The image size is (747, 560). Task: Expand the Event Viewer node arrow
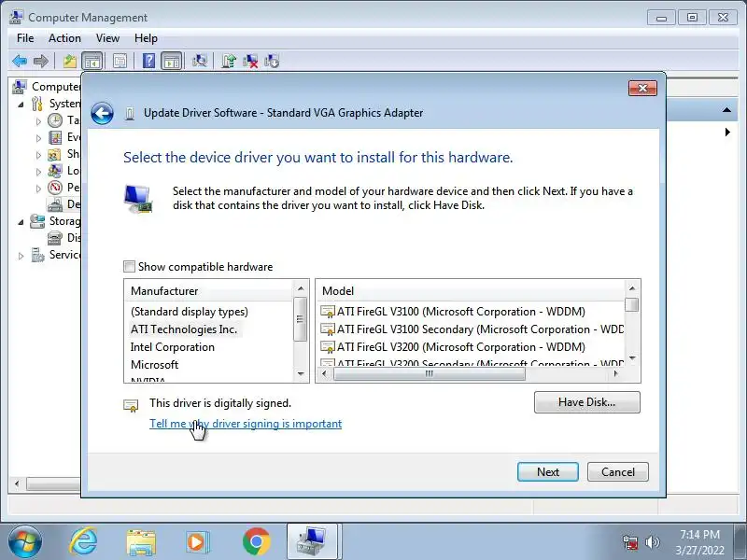[38, 138]
